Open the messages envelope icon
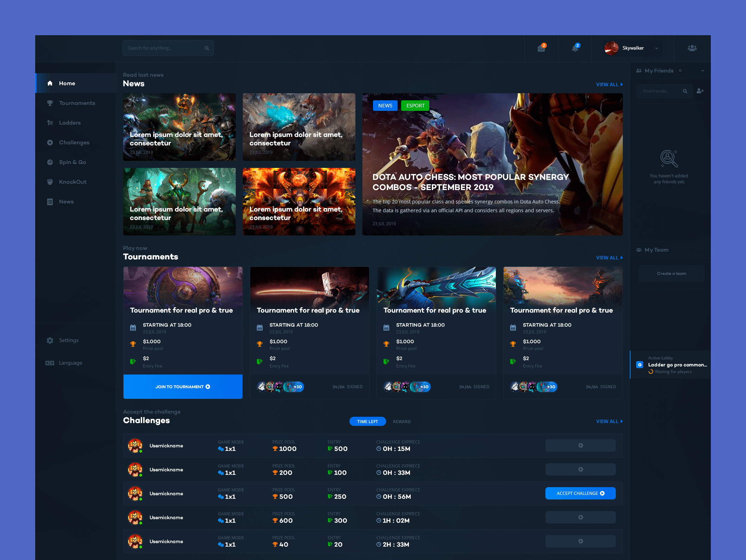 (541, 49)
